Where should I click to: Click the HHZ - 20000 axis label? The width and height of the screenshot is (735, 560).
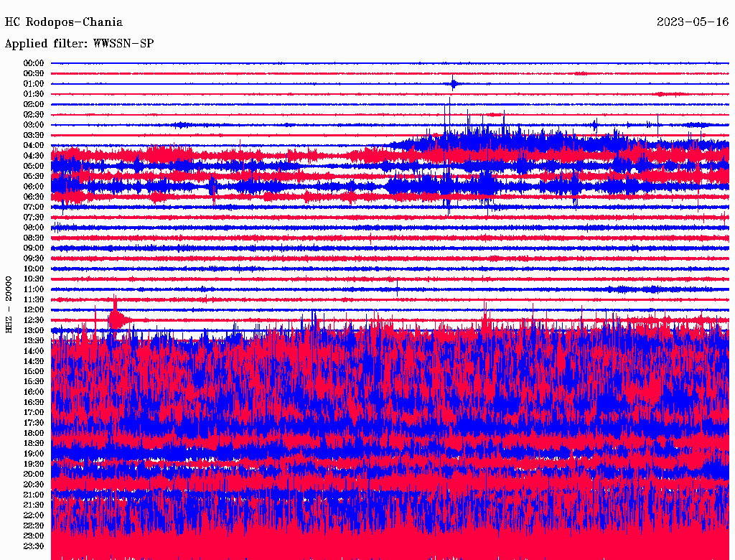coord(9,304)
